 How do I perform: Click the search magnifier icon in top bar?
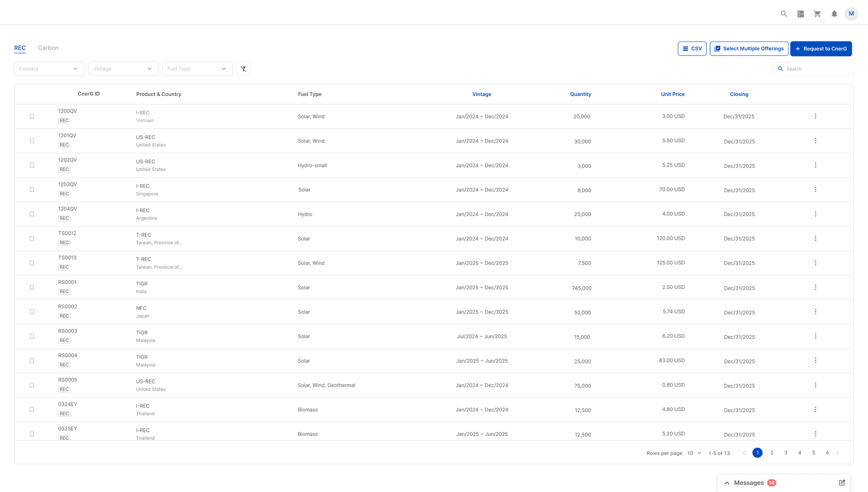784,14
